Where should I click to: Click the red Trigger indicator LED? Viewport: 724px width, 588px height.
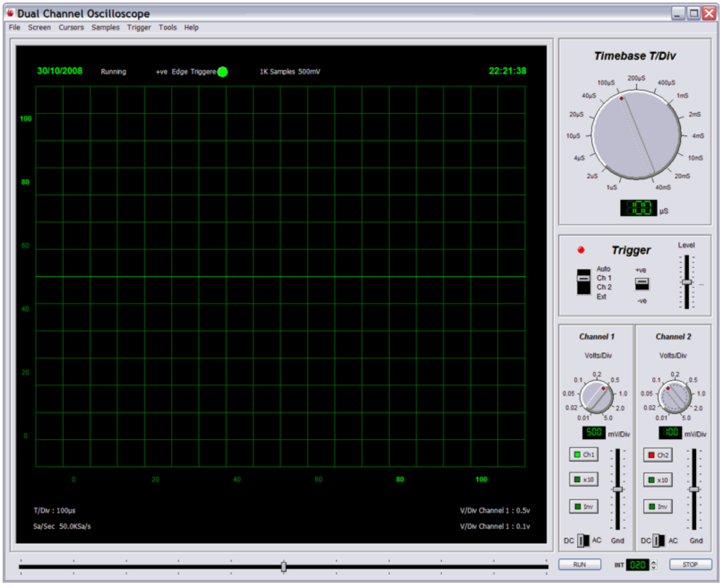[581, 250]
